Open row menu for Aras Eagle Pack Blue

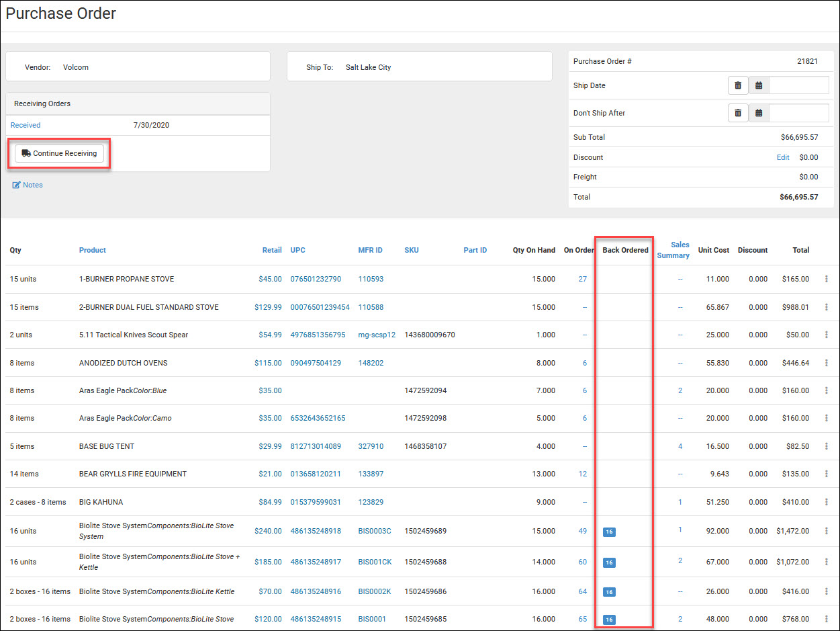point(827,390)
